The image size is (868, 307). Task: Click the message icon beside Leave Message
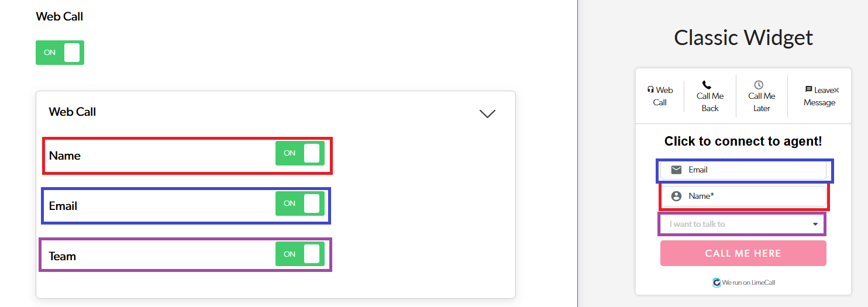808,89
